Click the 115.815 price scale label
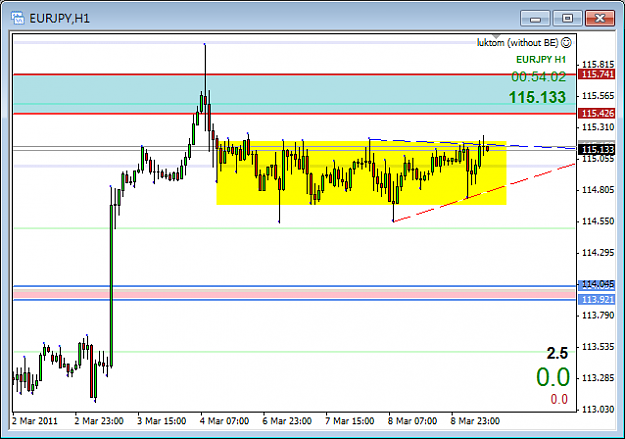This screenshot has height=439, width=625. pos(598,65)
